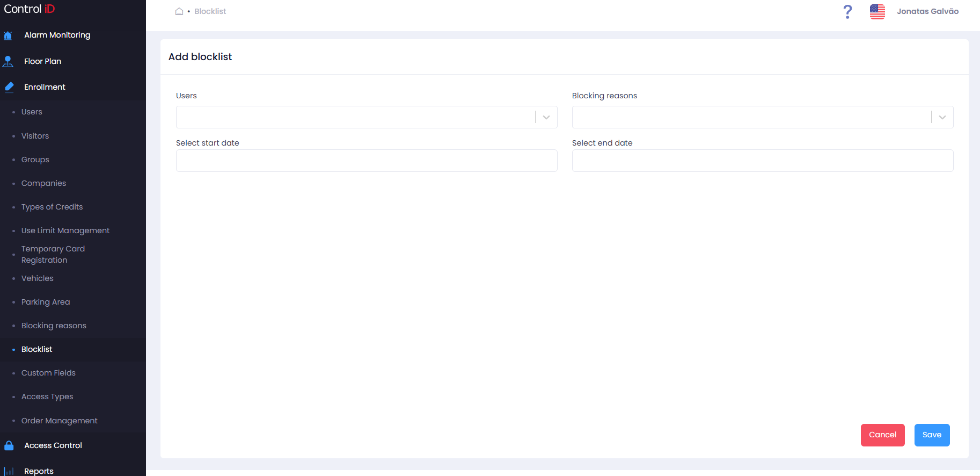Image resolution: width=980 pixels, height=476 pixels.
Task: Click the Select start date field
Action: pos(367,161)
